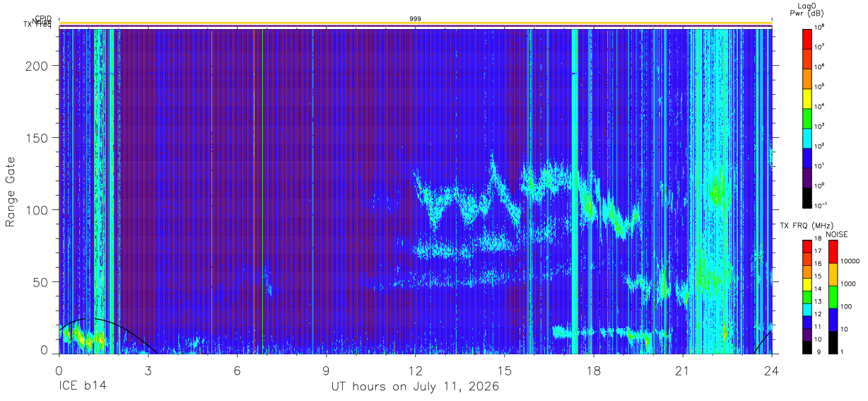The image size is (868, 401).
Task: Click the yellow segment of the TX FRQ colorbar
Action: [x=807, y=284]
